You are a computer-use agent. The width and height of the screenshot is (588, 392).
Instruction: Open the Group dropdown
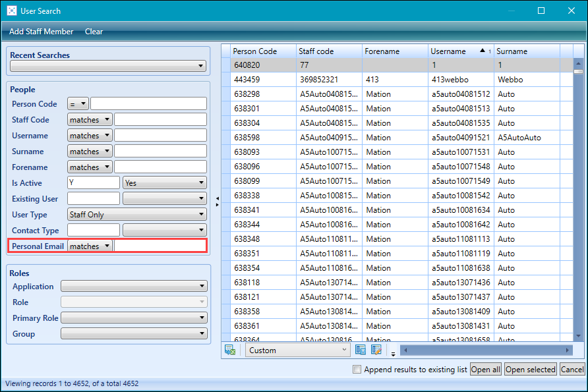(134, 333)
